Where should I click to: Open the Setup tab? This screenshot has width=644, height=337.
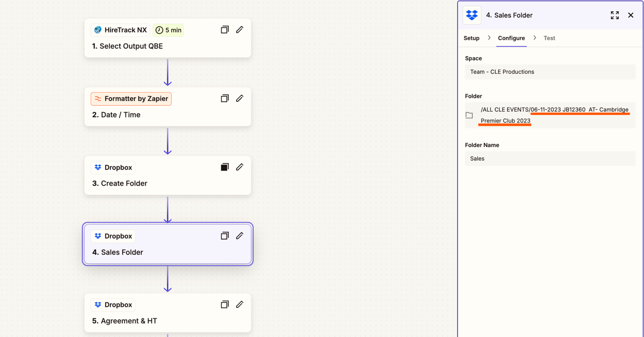click(471, 38)
